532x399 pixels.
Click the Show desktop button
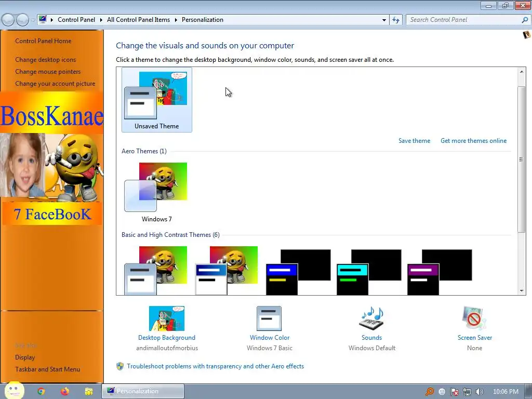[528, 392]
